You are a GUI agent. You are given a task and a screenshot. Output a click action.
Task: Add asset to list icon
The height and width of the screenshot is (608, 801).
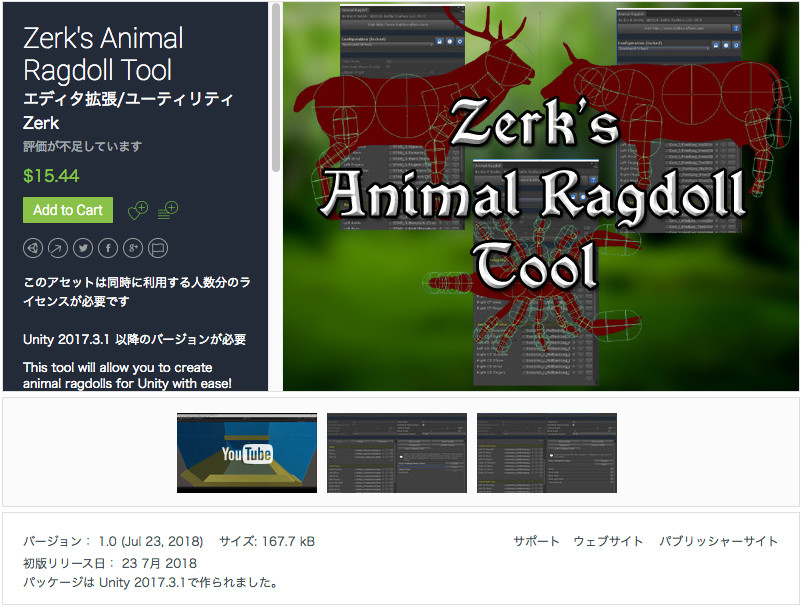point(168,210)
